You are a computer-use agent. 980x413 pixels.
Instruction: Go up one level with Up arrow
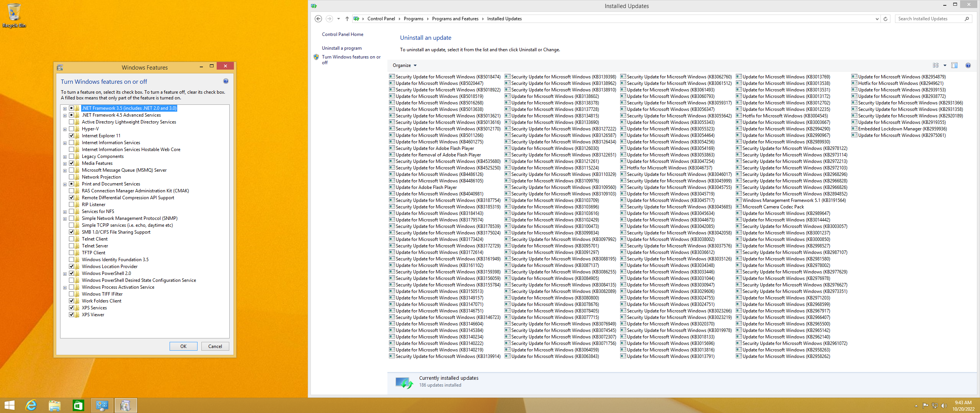point(347,19)
